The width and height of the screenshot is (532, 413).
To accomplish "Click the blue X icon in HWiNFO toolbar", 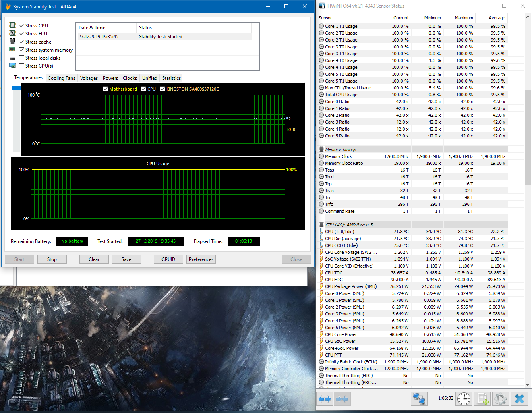I will click(520, 399).
